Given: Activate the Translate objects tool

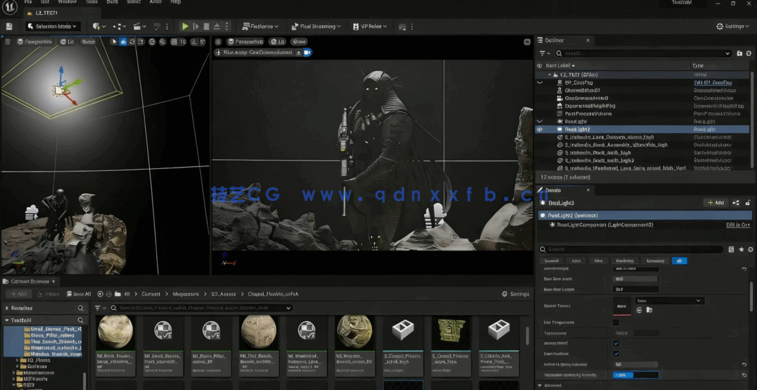Looking at the screenshot, I should click(123, 42).
